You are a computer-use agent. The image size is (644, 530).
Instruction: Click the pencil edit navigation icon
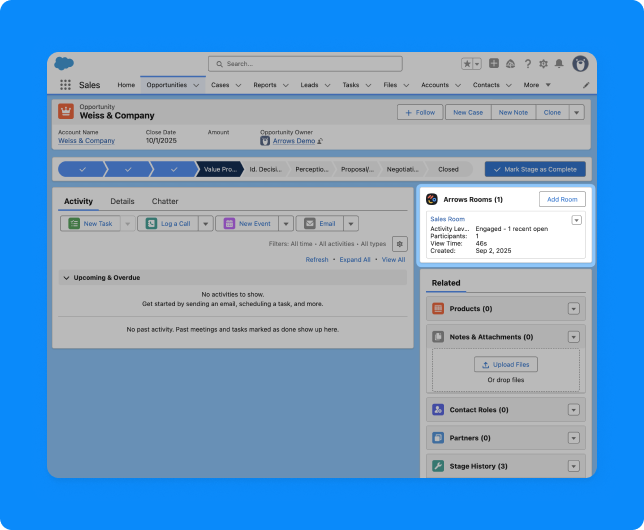point(586,85)
